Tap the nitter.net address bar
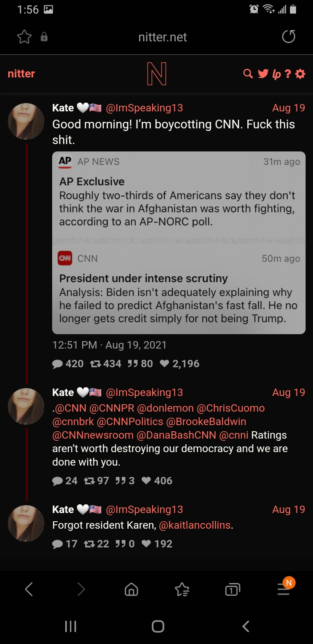Viewport: 313px width, 644px height. coord(163,37)
